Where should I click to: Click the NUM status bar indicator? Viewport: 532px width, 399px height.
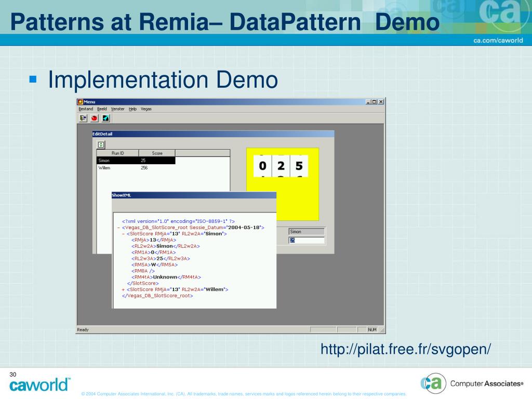point(372,329)
